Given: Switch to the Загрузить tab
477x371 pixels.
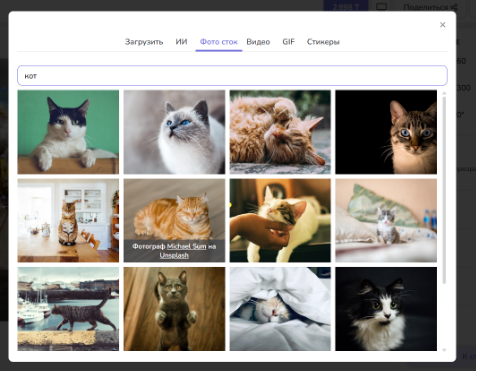Looking at the screenshot, I should (144, 42).
